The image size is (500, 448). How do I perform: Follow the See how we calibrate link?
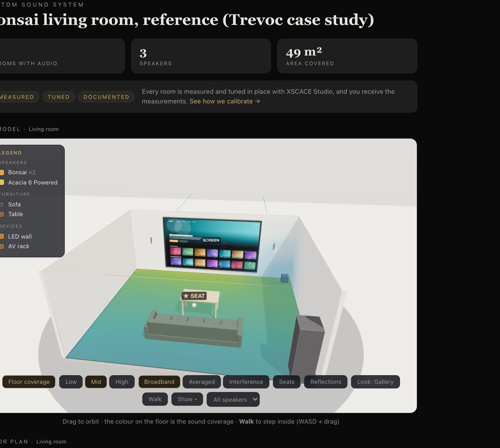[225, 101]
